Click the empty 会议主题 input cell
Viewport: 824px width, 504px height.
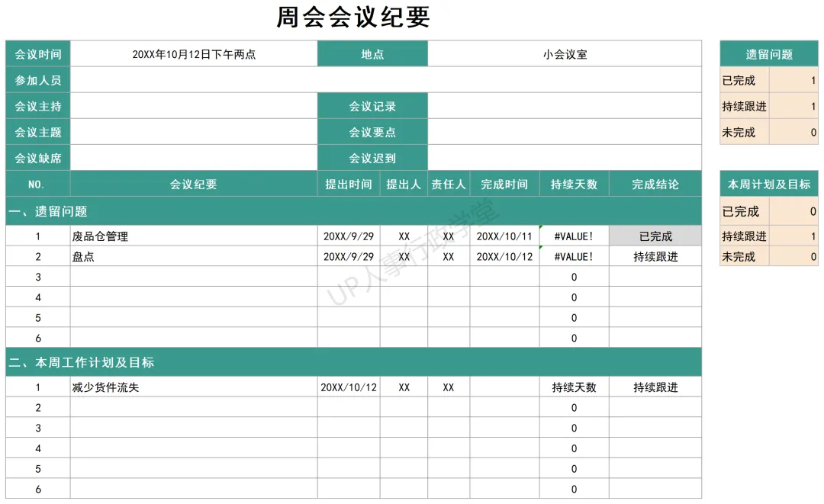point(194,132)
